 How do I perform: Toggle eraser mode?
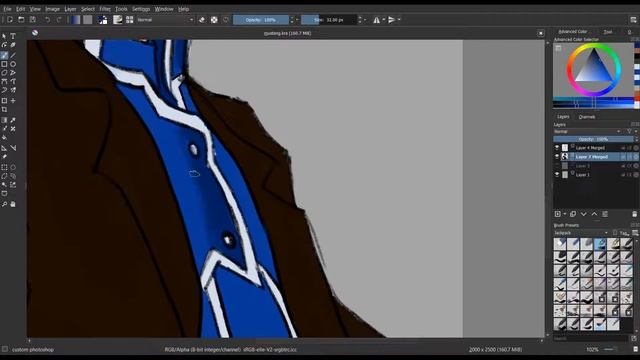(202, 20)
